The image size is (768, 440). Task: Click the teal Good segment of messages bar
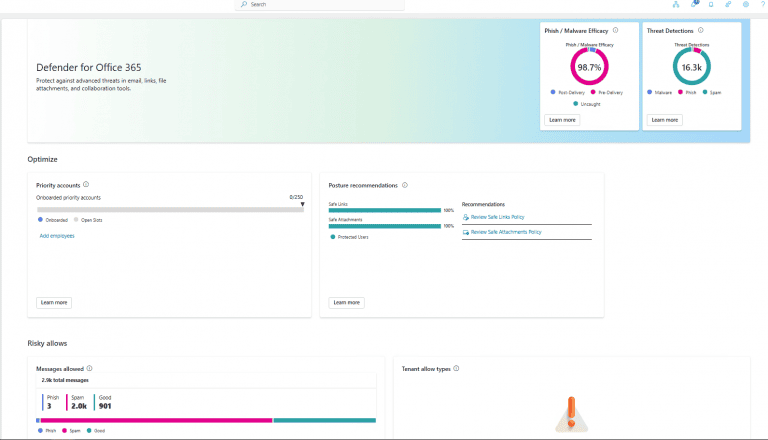[325, 420]
